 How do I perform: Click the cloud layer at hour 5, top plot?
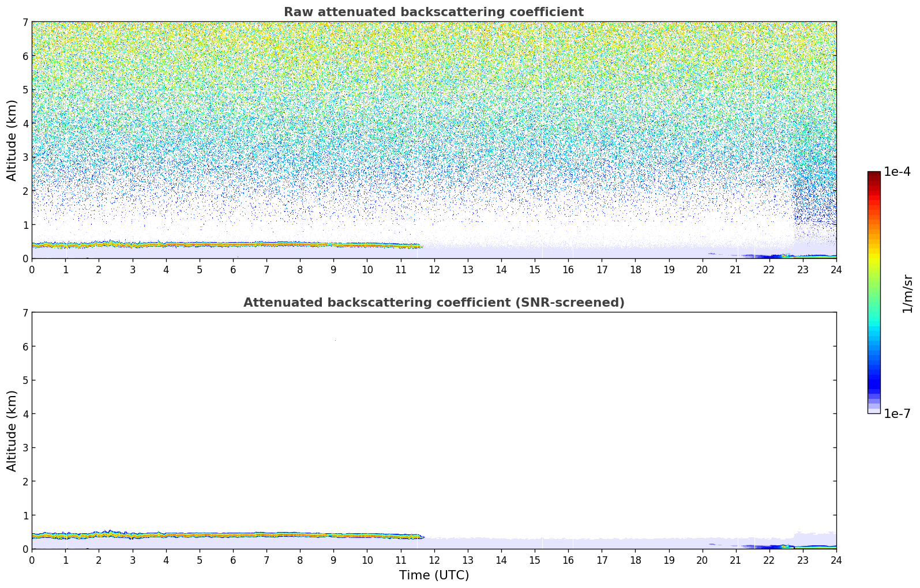200,244
